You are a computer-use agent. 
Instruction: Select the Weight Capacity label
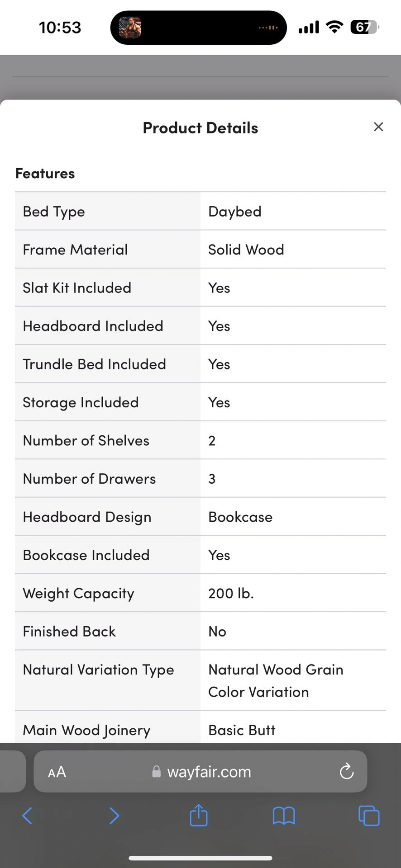tap(78, 593)
